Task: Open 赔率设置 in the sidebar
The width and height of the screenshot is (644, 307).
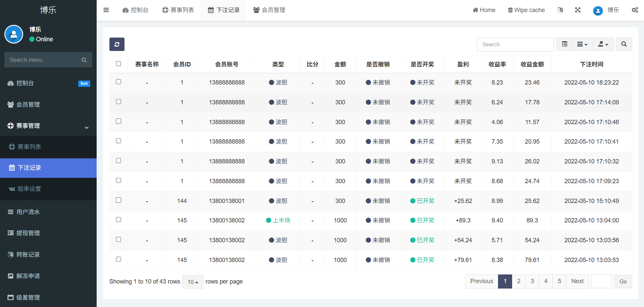Action: (29, 189)
